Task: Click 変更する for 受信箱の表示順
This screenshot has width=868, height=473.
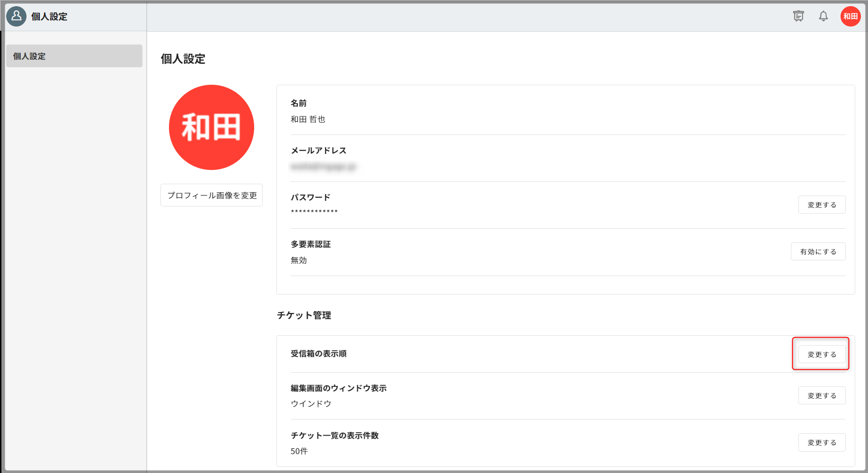Action: point(822,354)
